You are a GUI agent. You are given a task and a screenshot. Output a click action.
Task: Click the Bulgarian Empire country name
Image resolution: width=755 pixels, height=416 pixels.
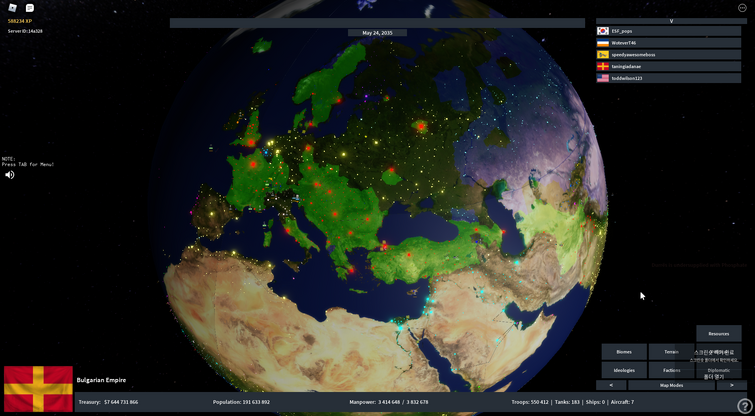tap(101, 380)
